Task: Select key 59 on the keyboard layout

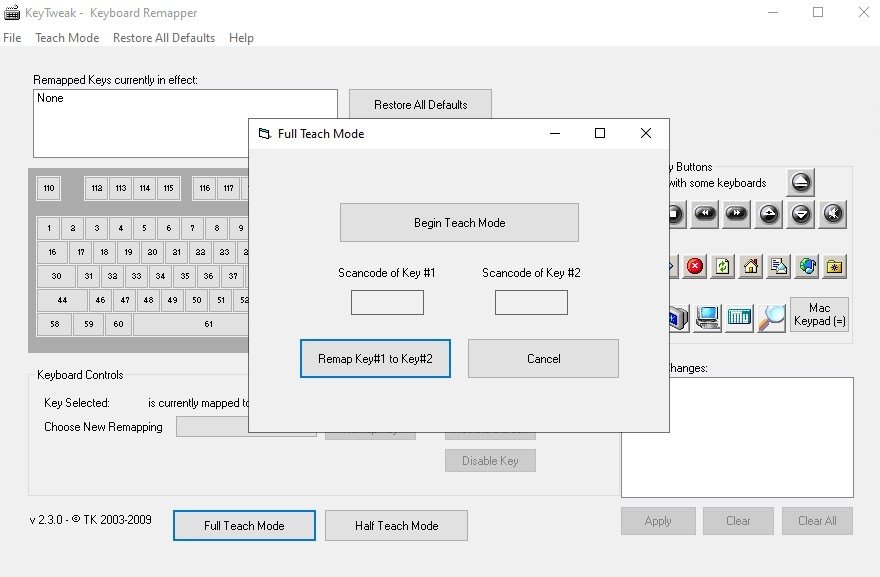Action: click(x=89, y=324)
